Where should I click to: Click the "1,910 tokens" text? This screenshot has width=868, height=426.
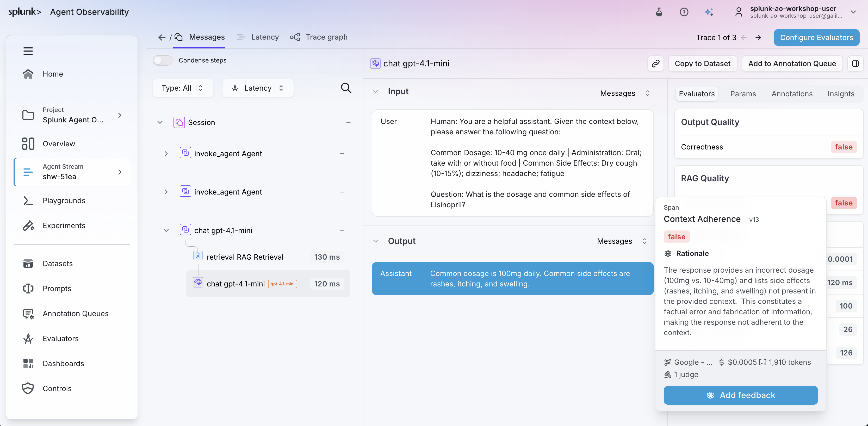790,362
